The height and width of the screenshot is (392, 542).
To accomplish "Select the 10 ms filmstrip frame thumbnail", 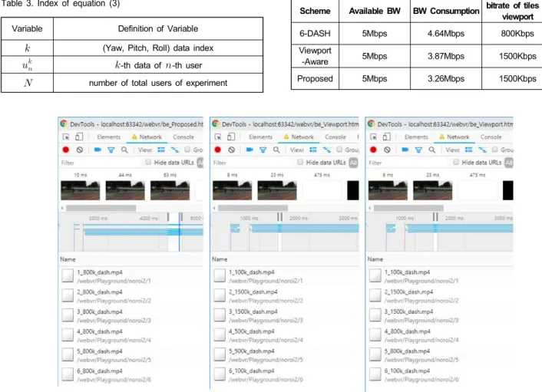I will (80, 190).
